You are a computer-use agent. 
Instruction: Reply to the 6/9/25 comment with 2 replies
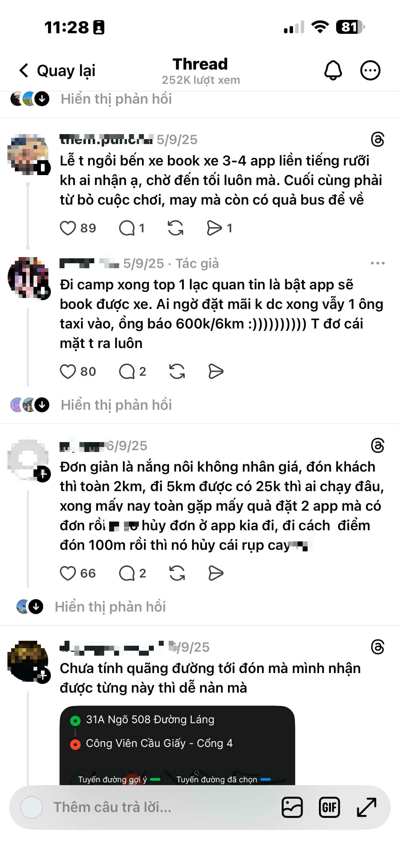click(127, 573)
